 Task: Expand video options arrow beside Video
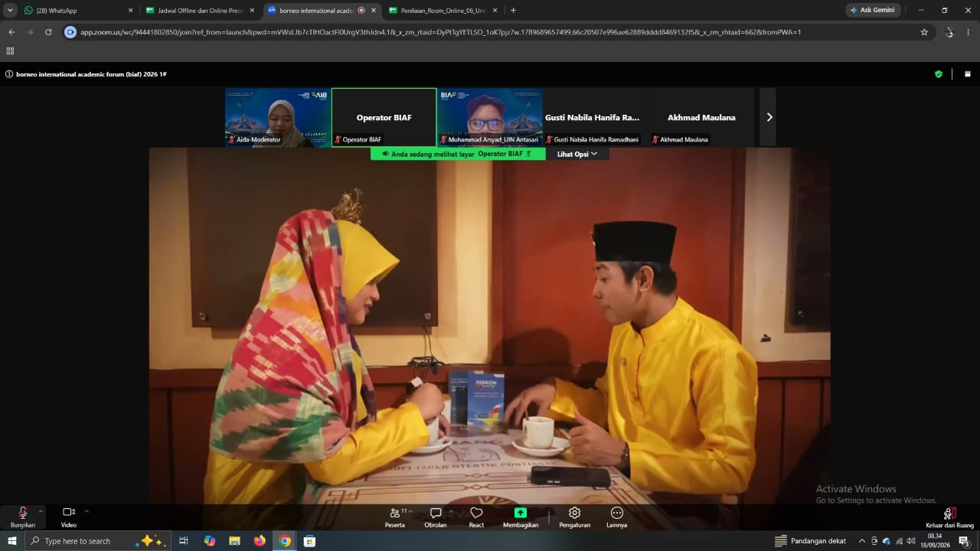(x=87, y=511)
